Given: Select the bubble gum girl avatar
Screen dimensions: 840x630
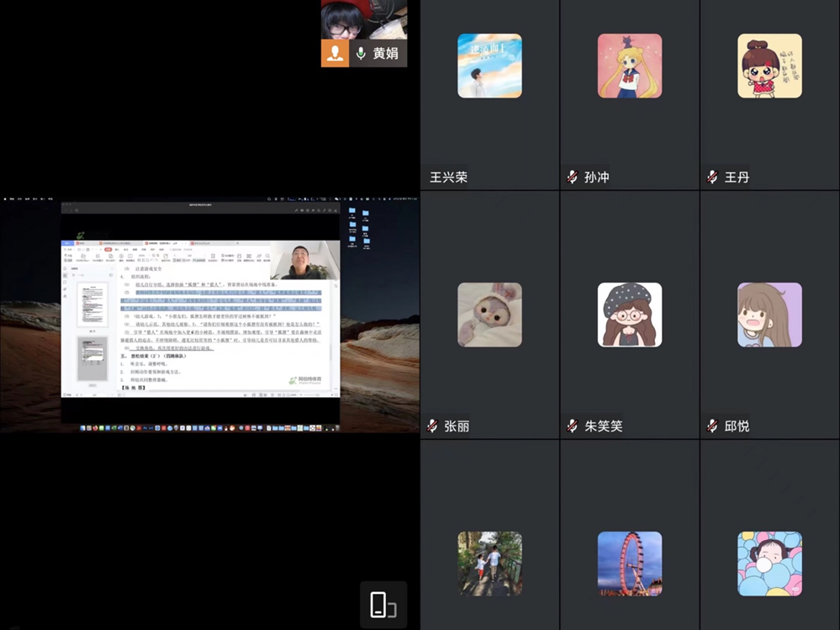Looking at the screenshot, I should 769,564.
